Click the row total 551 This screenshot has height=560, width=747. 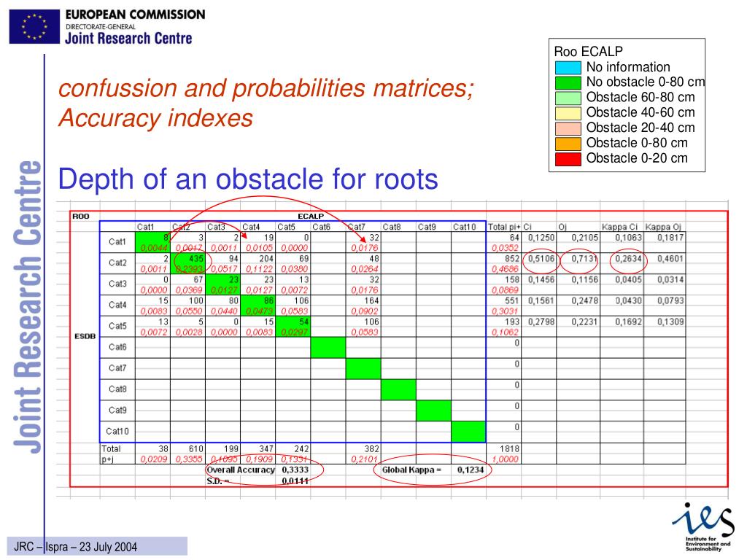[512, 301]
